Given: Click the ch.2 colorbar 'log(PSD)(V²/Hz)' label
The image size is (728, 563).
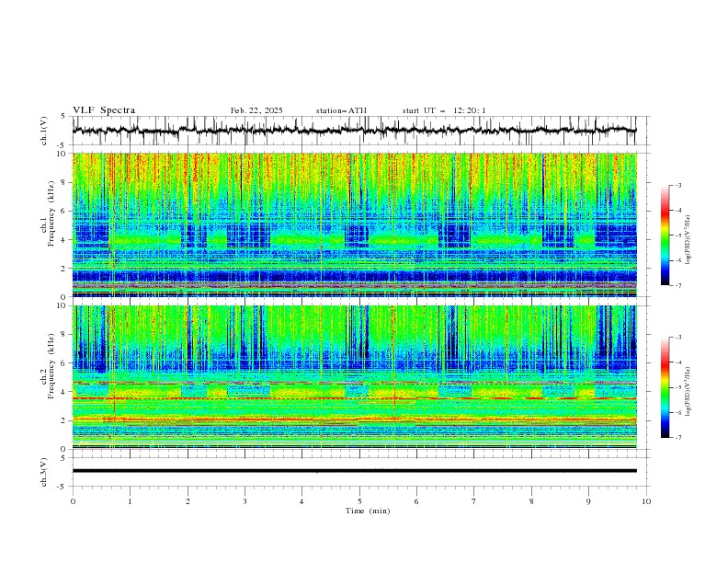Looking at the screenshot, I should (688, 391).
